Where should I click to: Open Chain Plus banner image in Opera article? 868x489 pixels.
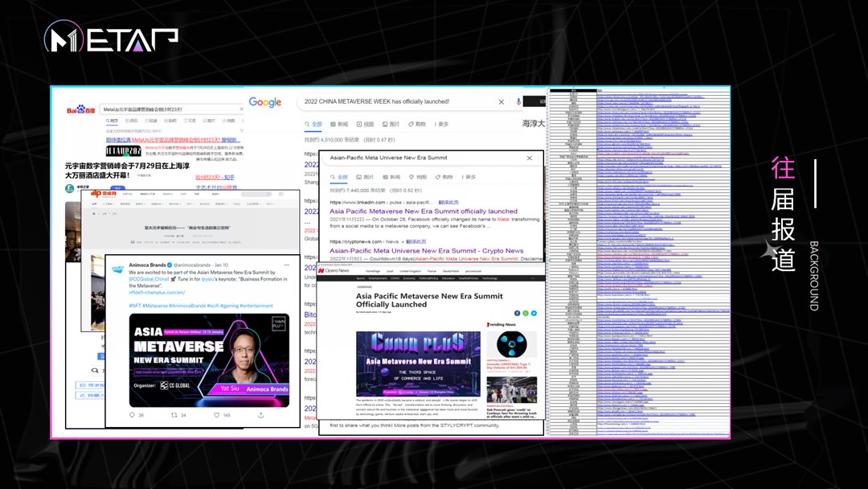(418, 364)
